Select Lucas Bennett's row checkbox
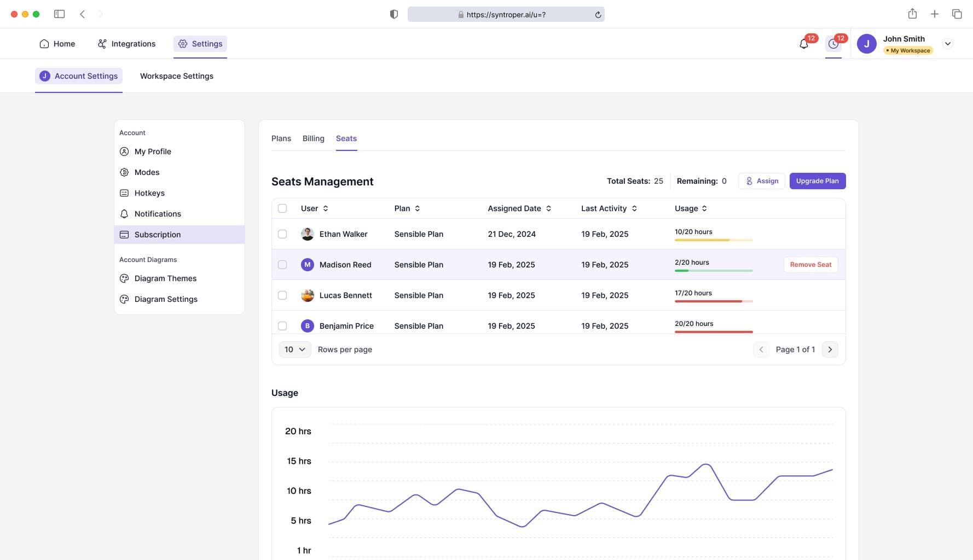Screen dimensions: 973x560 [282, 295]
